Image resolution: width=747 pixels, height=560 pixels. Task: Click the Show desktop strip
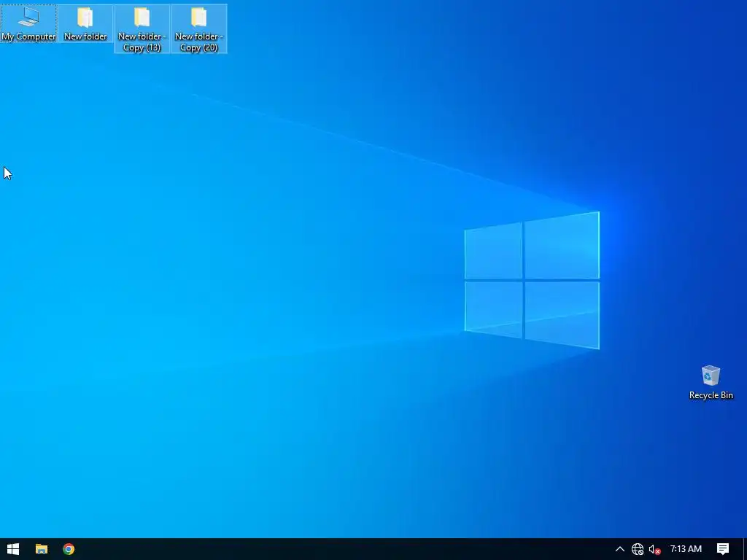click(745, 549)
